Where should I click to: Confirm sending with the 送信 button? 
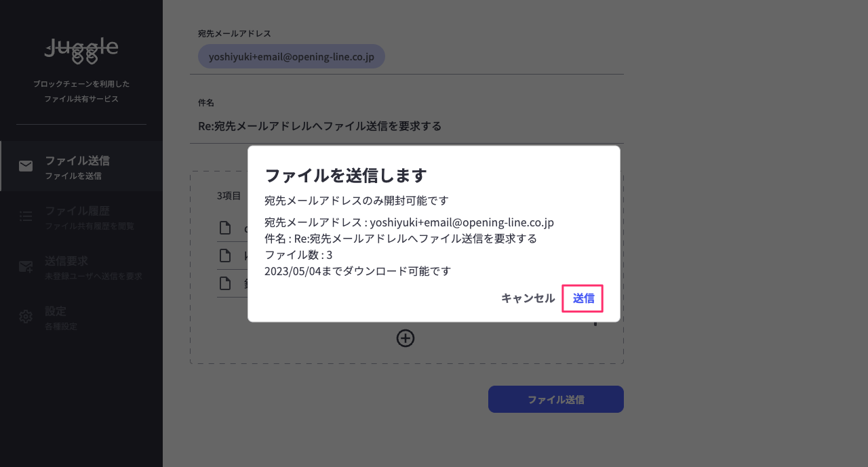[583, 298]
